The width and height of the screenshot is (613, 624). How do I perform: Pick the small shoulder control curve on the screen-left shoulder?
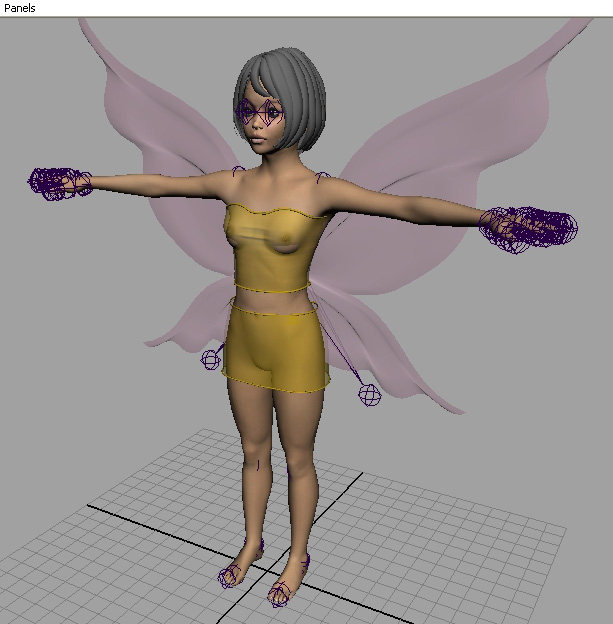point(238,171)
